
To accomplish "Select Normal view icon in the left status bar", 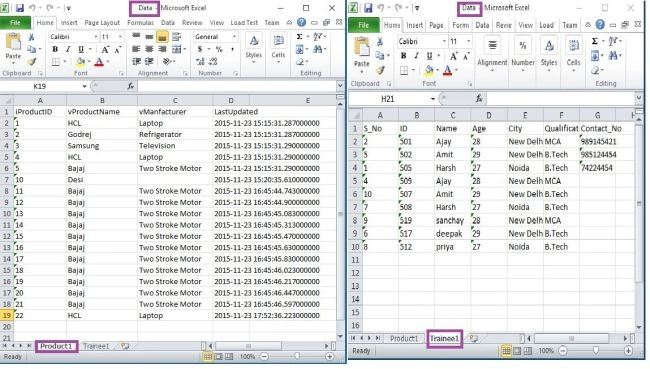I will click(x=207, y=357).
